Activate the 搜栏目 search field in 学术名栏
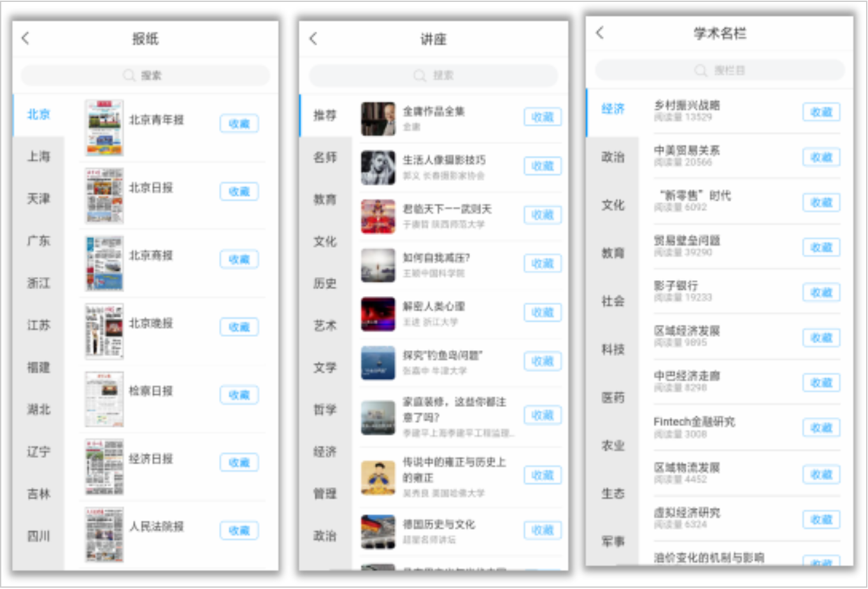This screenshot has height=589, width=868. click(720, 70)
